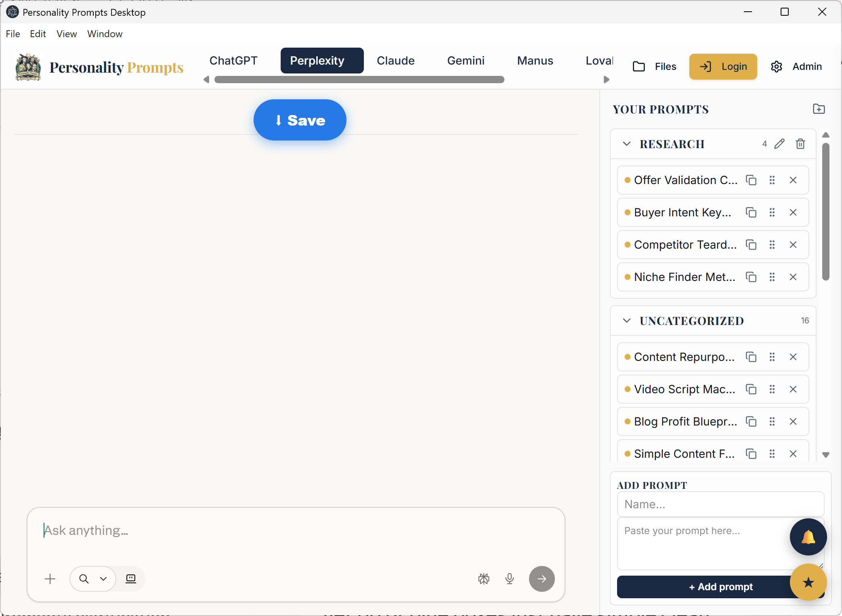Click the Content Repurpose drag handle
The width and height of the screenshot is (842, 616).
(772, 357)
